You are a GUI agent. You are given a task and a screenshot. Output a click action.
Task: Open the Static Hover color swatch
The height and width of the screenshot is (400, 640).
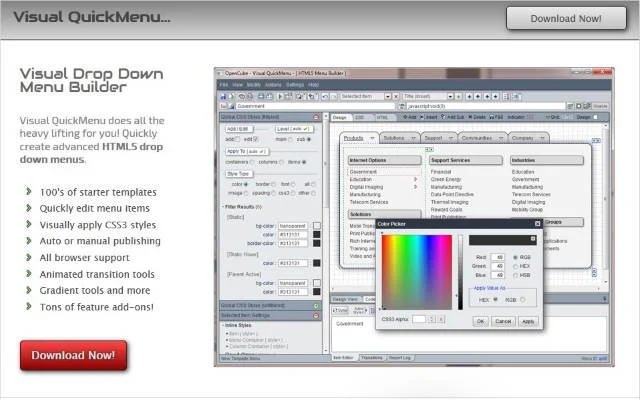click(x=316, y=263)
